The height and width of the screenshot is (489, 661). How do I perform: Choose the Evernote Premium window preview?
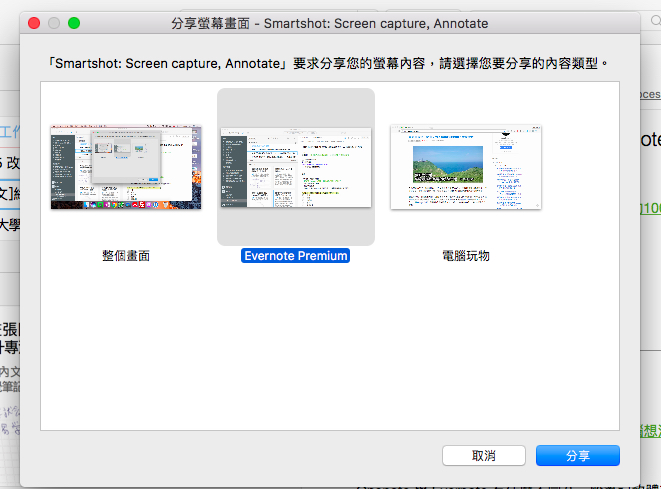point(295,167)
